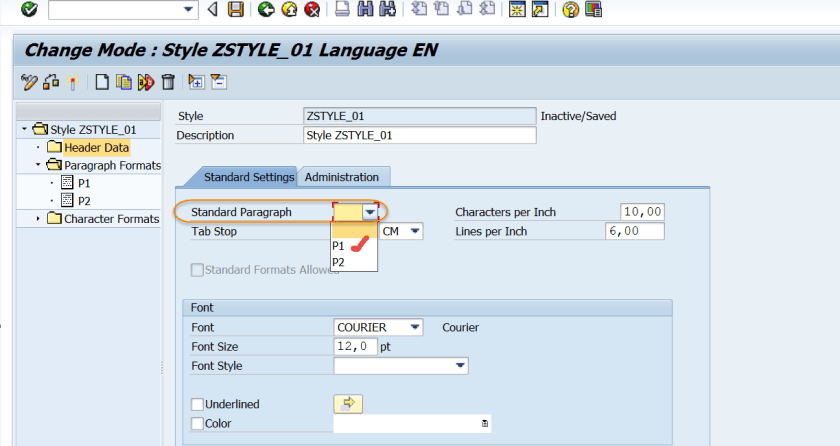Check the Standard Formats Allowed checkbox
The width and height of the screenshot is (840, 446).
coord(197,270)
